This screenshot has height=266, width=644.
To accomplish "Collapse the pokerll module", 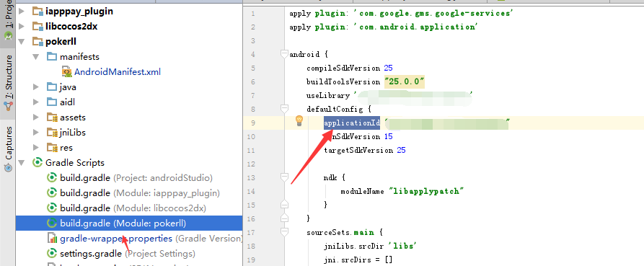I will point(22,42).
